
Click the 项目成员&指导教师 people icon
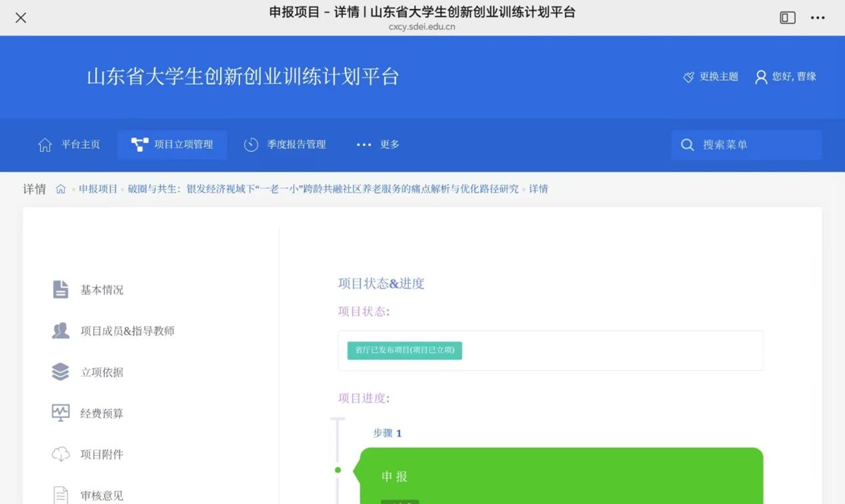[61, 331]
